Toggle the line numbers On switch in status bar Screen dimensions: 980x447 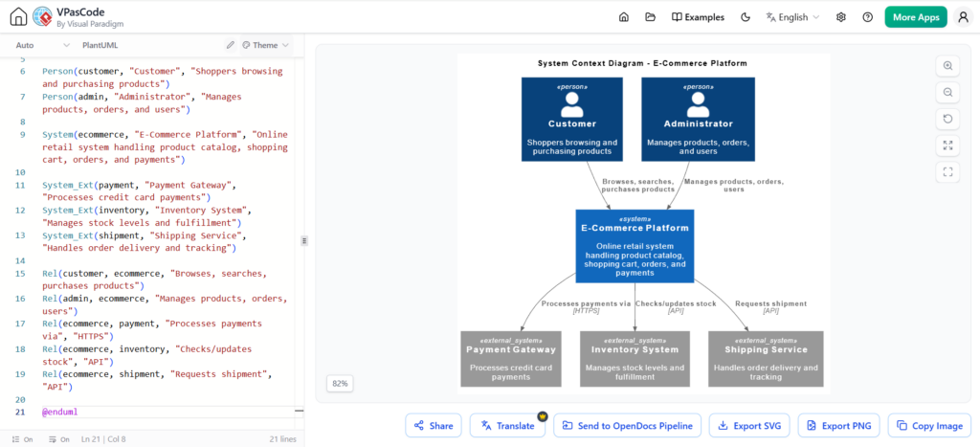(x=23, y=439)
